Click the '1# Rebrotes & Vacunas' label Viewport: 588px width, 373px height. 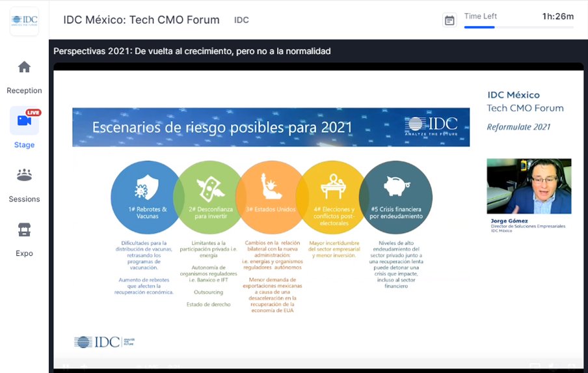tap(148, 213)
